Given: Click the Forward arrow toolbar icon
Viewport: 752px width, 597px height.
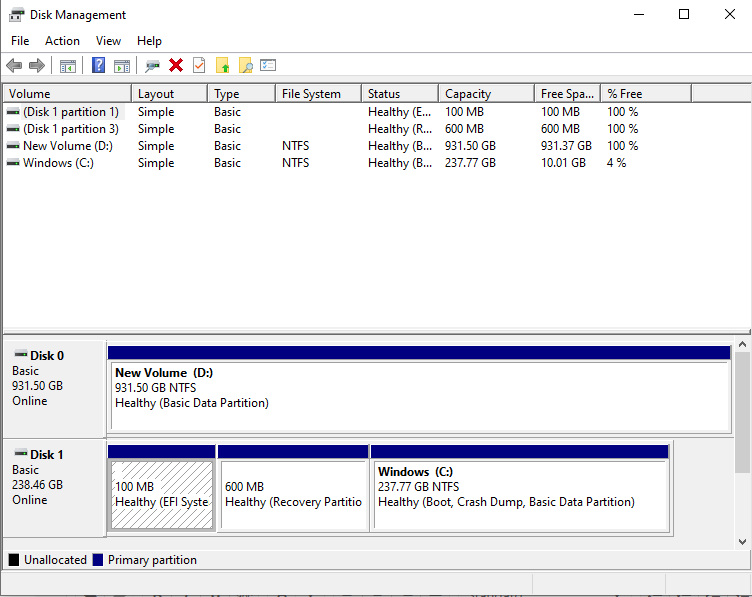Looking at the screenshot, I should [37, 65].
